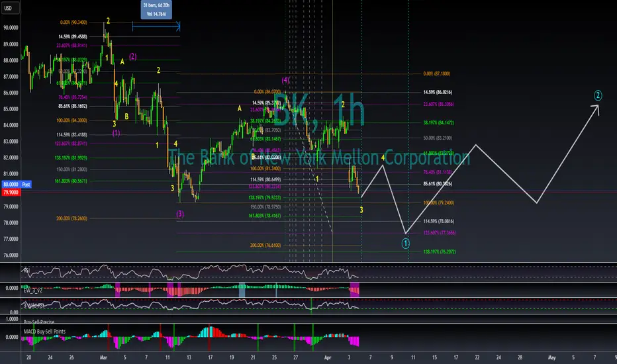The image size is (617, 364).
Task: Click Fibonacci label 0.00% (87.1800)
Action: (x=437, y=73)
